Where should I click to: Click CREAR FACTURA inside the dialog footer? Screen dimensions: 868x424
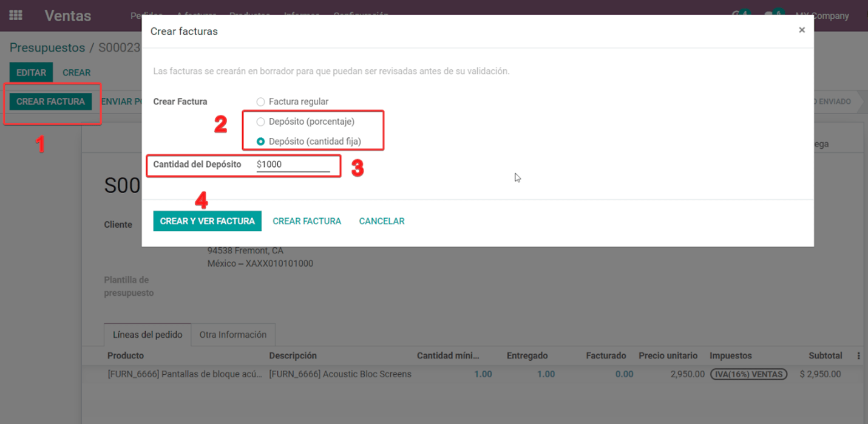pyautogui.click(x=307, y=221)
